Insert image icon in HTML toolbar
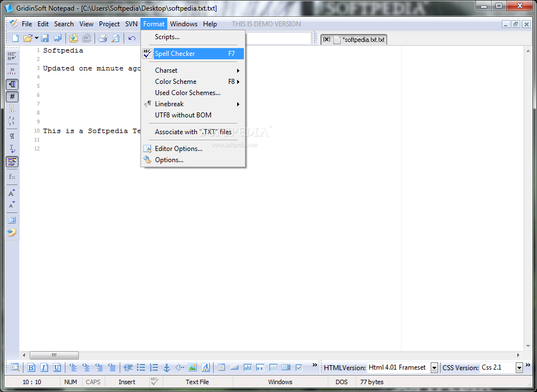Screen dimensions: 537x392 point(192,368)
